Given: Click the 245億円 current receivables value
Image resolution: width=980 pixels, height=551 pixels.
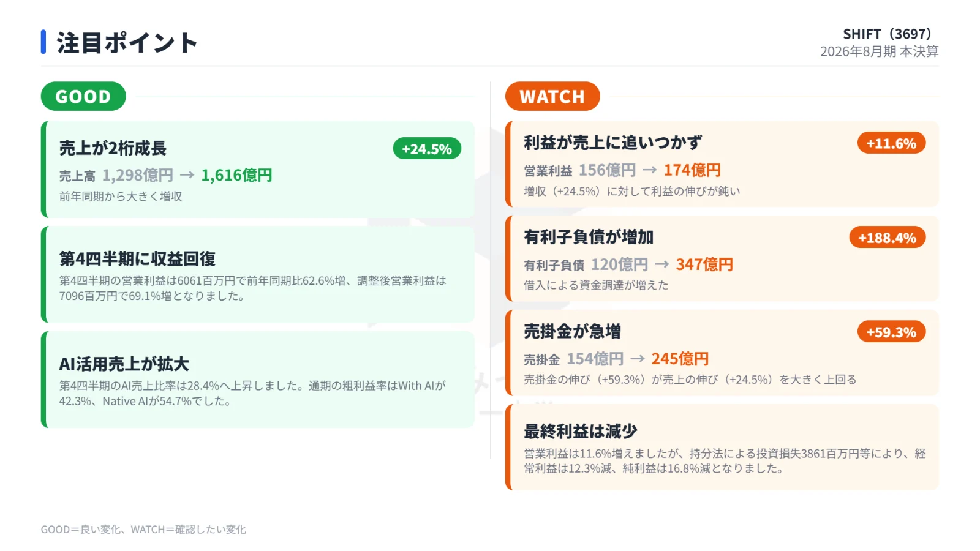Looking at the screenshot, I should click(680, 359).
